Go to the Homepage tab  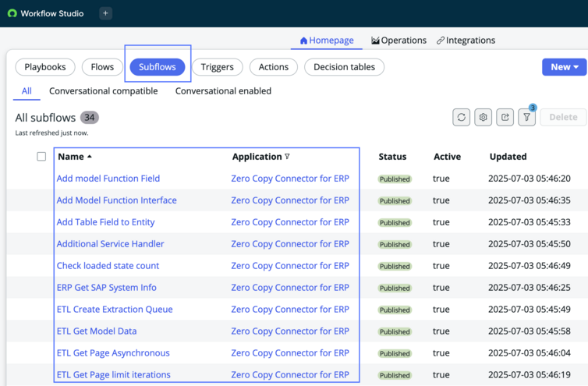click(327, 40)
